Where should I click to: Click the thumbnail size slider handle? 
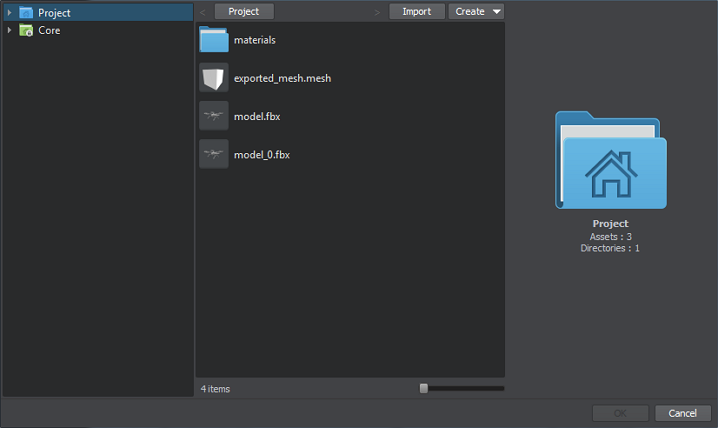point(424,388)
